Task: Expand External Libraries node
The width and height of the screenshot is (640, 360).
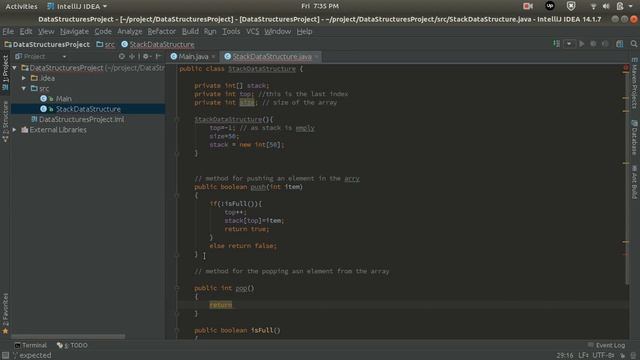Action: (x=15, y=130)
